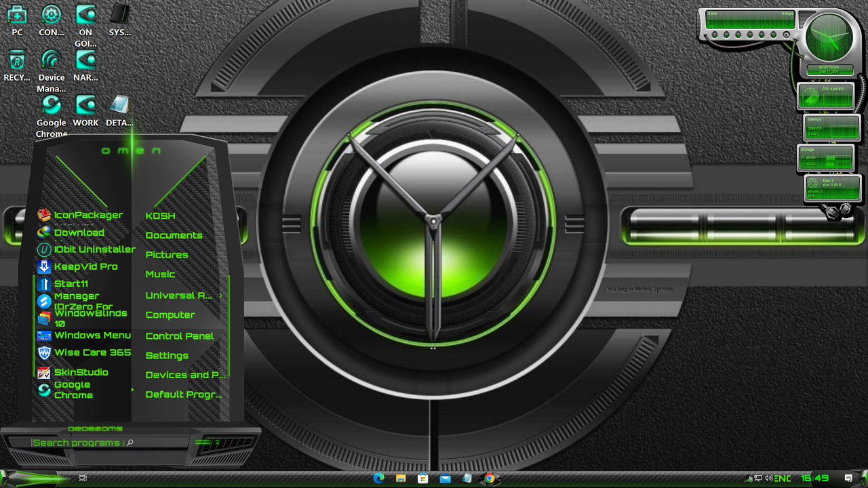Click the SkinStudio icon in start menu

44,372
